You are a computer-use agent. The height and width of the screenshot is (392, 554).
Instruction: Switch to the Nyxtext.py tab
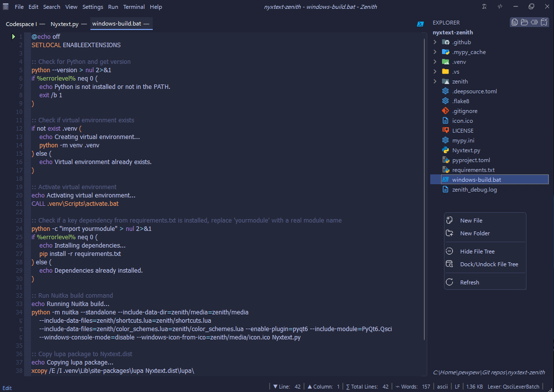64,24
